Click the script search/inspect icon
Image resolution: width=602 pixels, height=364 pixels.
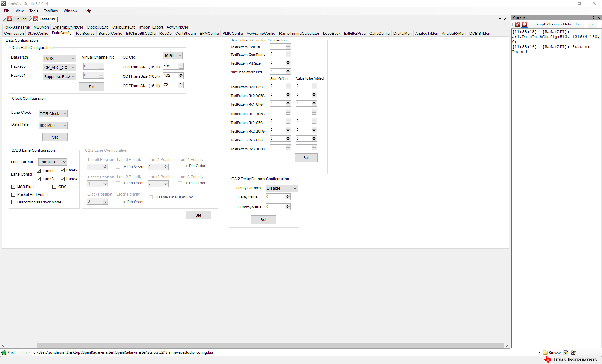tap(573, 352)
